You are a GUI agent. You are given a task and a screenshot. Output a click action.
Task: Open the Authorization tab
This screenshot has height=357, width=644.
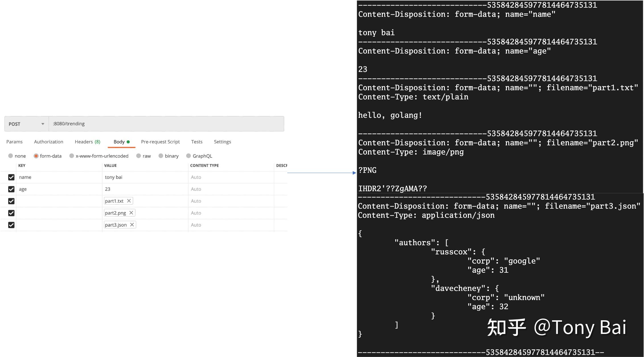click(48, 141)
